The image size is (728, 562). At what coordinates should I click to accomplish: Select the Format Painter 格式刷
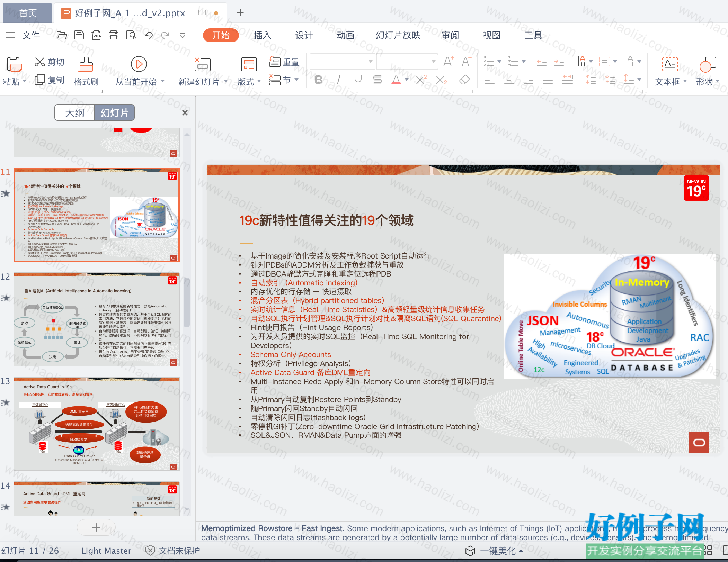[86, 72]
